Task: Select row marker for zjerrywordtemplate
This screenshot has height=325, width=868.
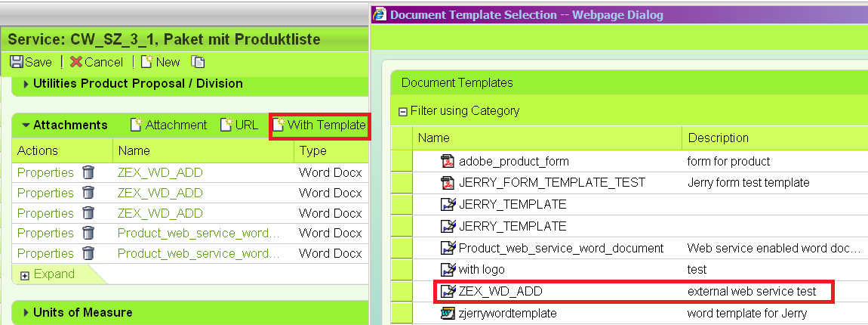Action: tap(402, 313)
